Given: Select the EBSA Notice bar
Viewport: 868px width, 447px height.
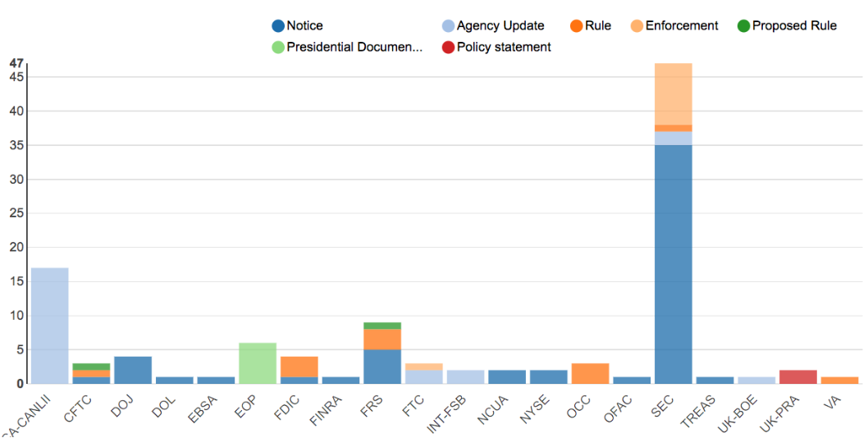Looking at the screenshot, I should click(x=216, y=381).
